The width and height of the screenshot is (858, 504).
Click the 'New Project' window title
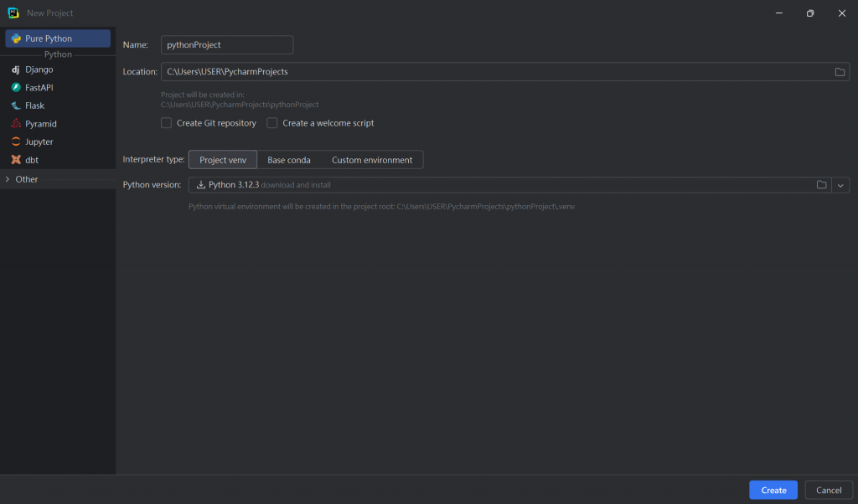49,13
